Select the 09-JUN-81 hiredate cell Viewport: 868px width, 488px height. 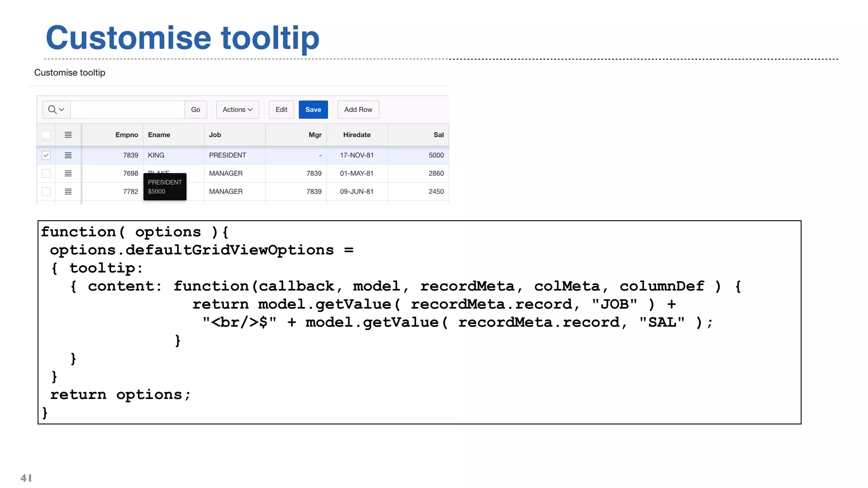(357, 191)
